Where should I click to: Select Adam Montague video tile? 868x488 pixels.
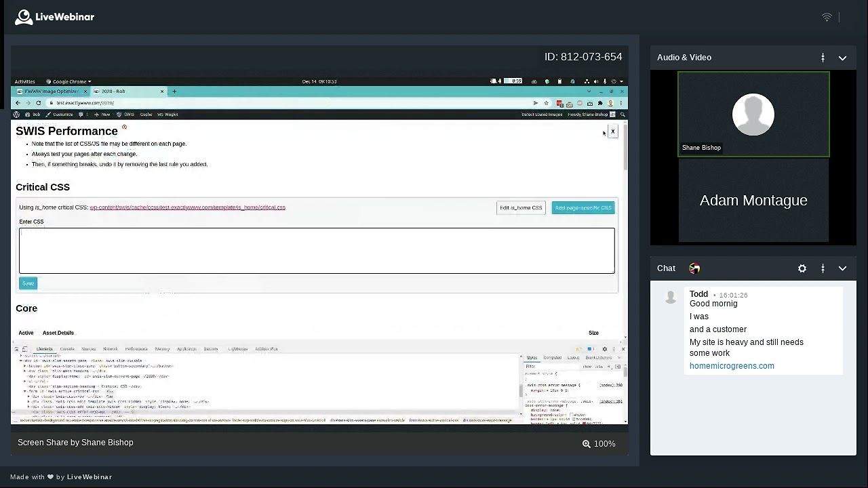(753, 201)
